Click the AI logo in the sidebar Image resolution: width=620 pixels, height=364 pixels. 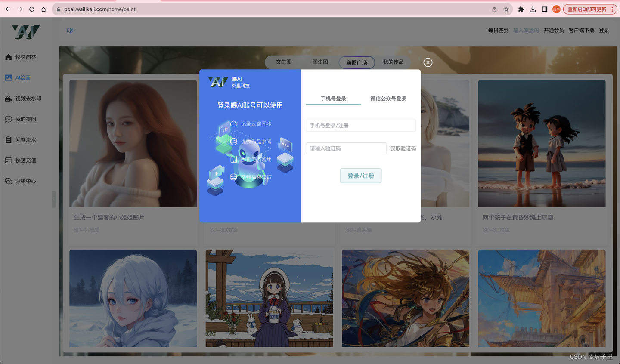[26, 32]
